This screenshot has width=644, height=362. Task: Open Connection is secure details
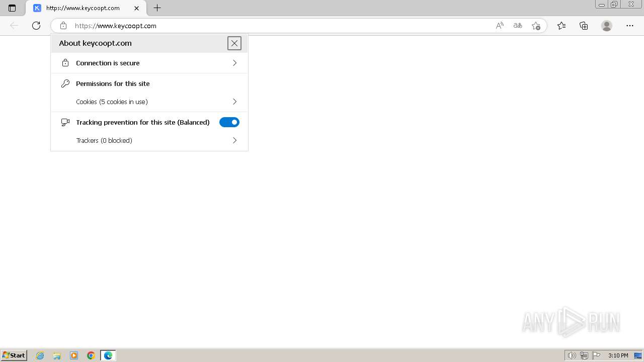point(149,63)
